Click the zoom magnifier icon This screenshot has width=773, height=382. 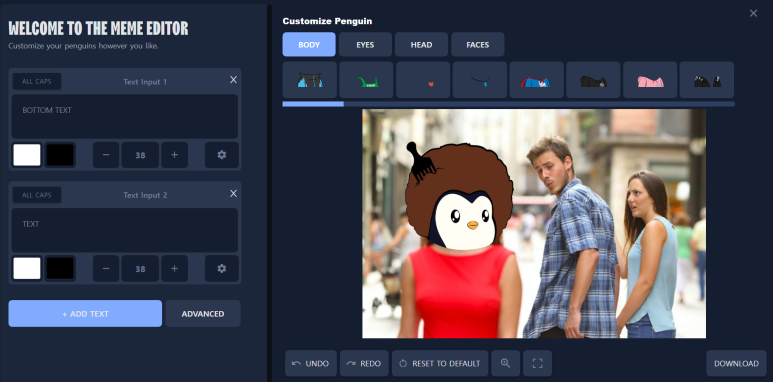point(505,363)
